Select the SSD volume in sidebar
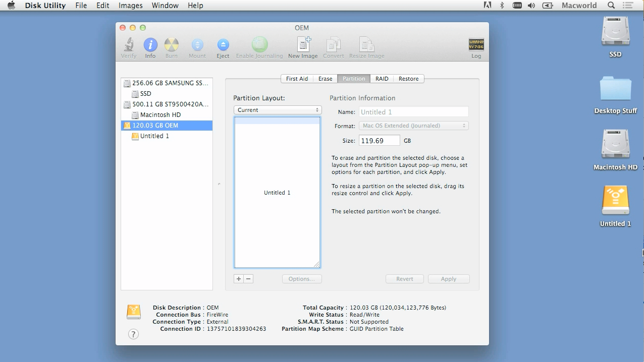 coord(167,94)
